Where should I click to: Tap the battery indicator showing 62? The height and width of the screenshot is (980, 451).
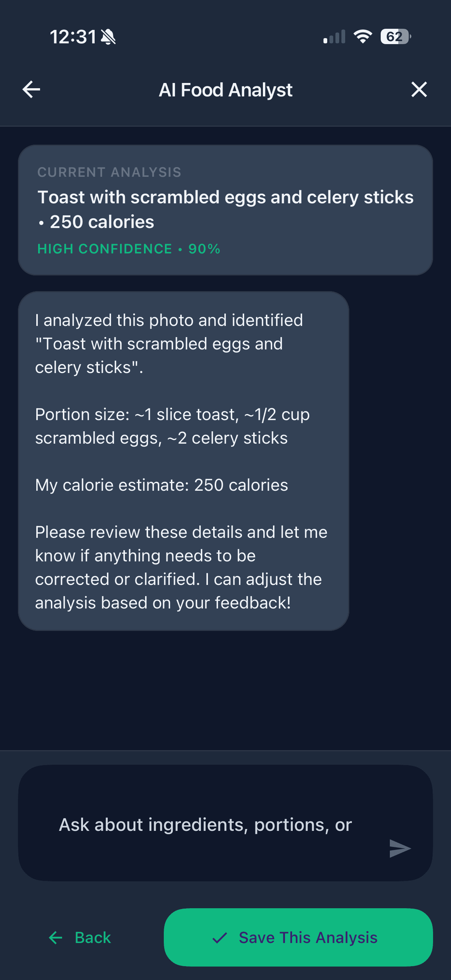[394, 36]
